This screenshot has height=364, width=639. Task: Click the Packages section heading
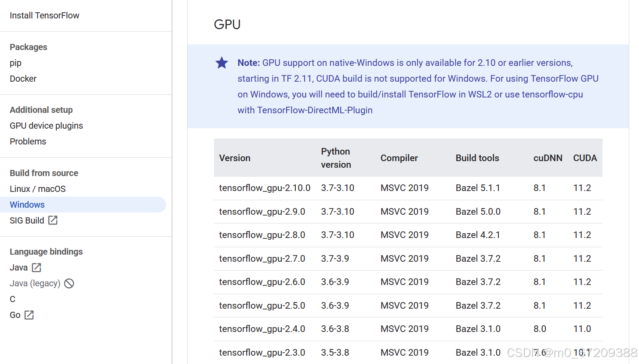coord(29,47)
